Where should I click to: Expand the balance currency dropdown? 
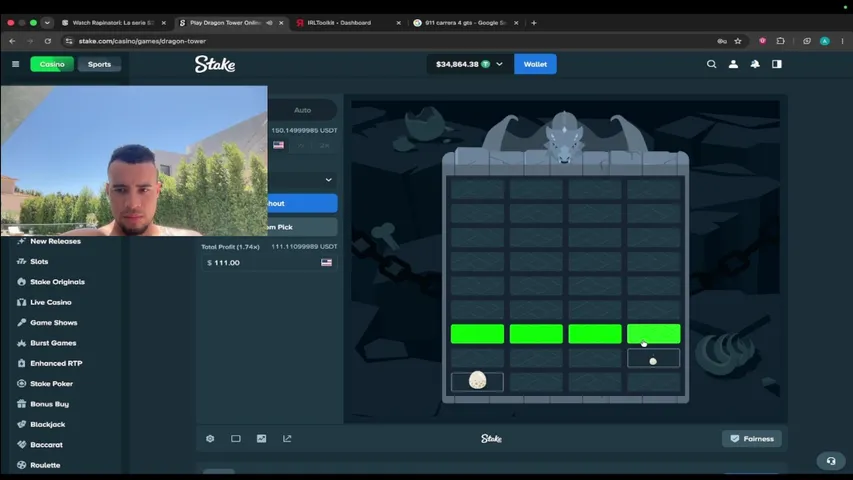[x=499, y=64]
